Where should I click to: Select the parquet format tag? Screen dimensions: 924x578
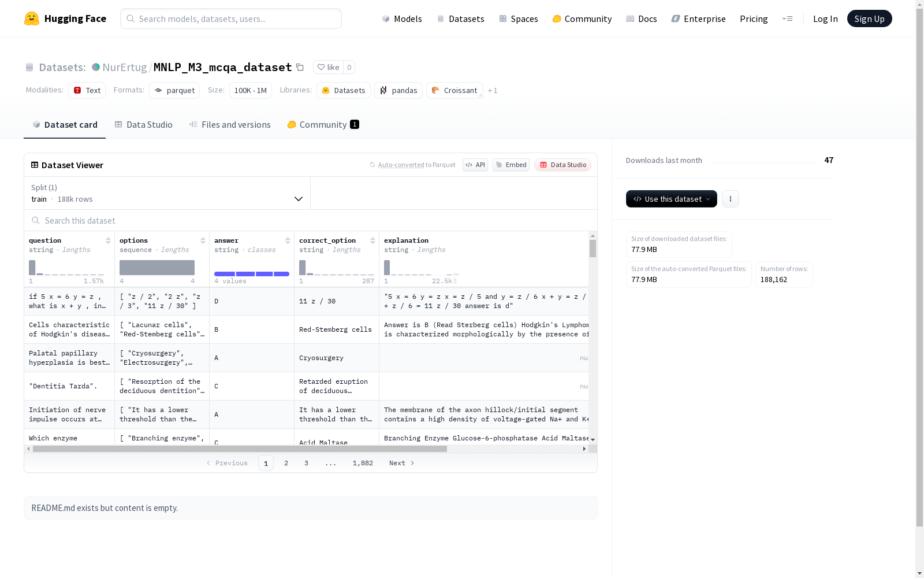[174, 90]
